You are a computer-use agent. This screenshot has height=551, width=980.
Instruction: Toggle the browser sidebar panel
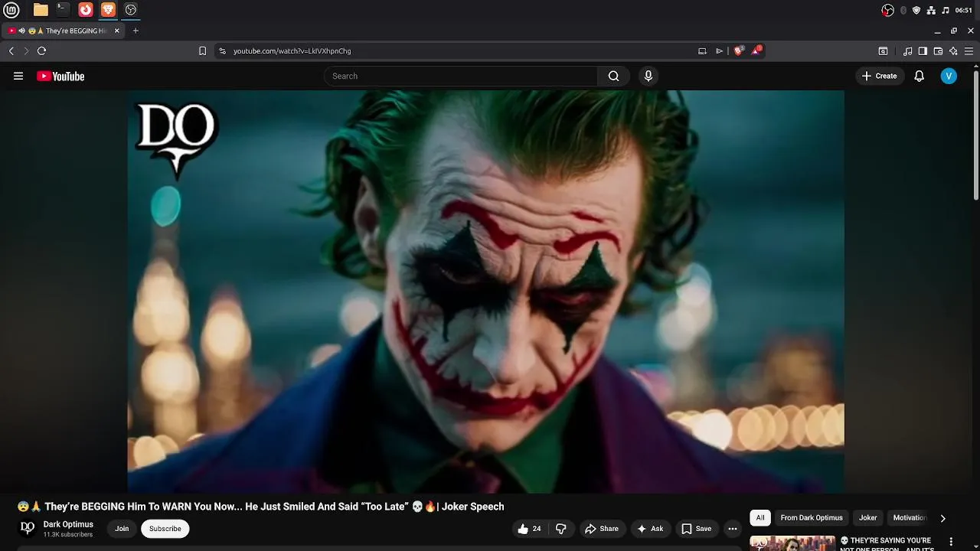click(923, 51)
